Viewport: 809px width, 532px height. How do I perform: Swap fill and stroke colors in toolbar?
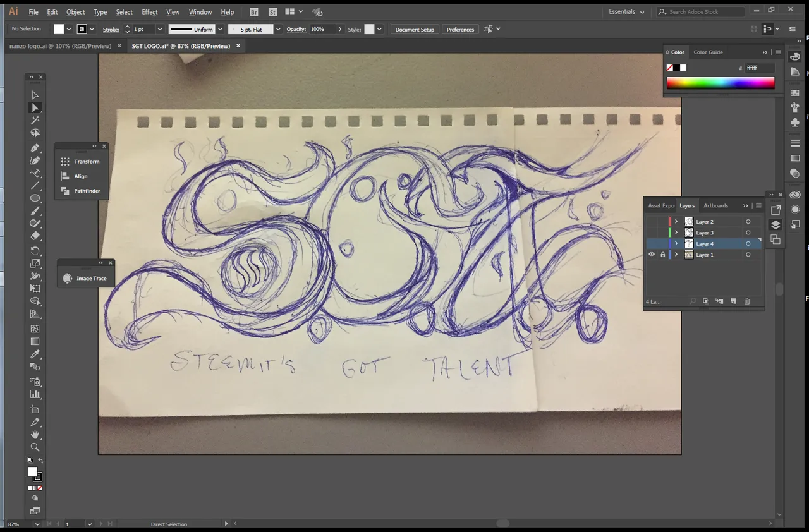(41, 461)
